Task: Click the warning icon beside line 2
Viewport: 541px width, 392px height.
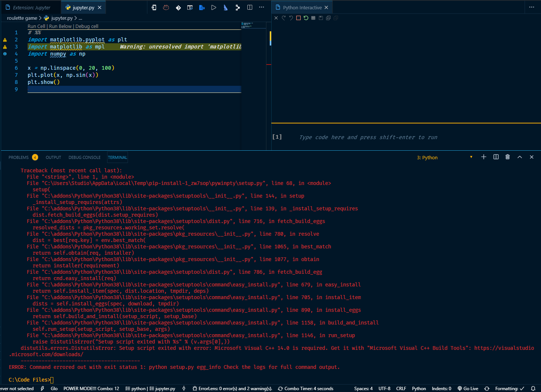Action: coord(5,40)
